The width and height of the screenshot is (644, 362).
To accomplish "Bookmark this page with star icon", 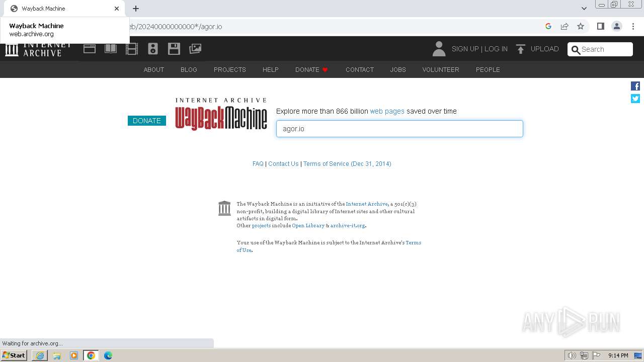I will [581, 26].
